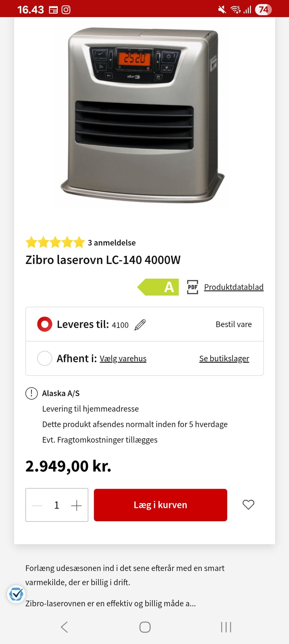Open the Produktdatablad link
289x644 pixels.
click(234, 287)
